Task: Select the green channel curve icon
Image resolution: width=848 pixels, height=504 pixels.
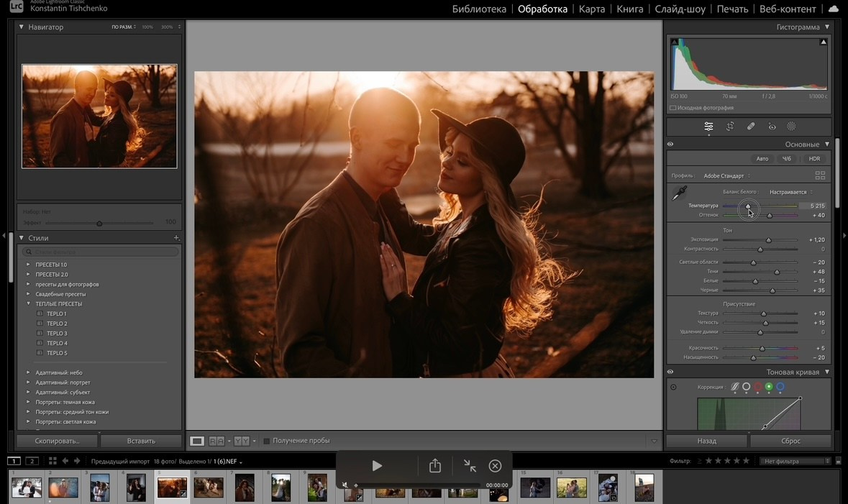Action: pyautogui.click(x=769, y=387)
